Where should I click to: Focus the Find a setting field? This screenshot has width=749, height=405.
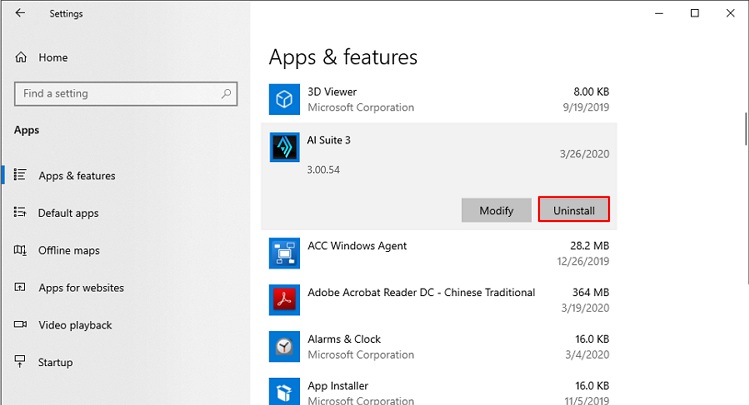(115, 94)
